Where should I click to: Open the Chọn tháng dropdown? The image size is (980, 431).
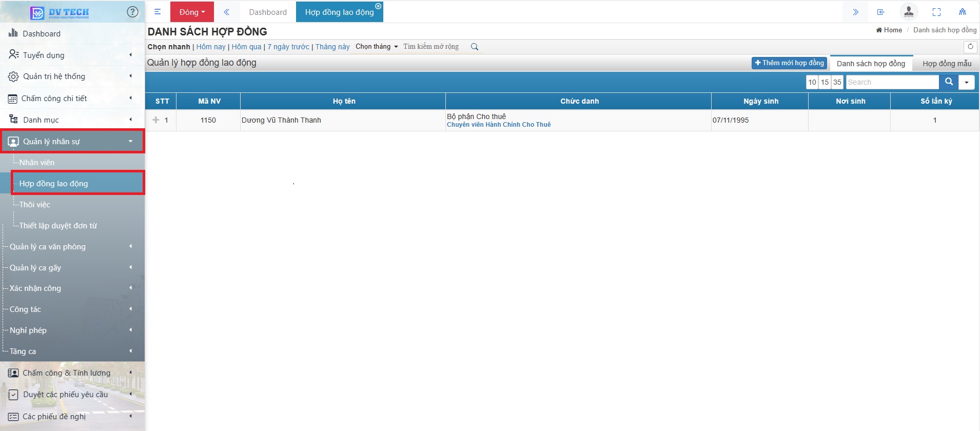tap(377, 47)
